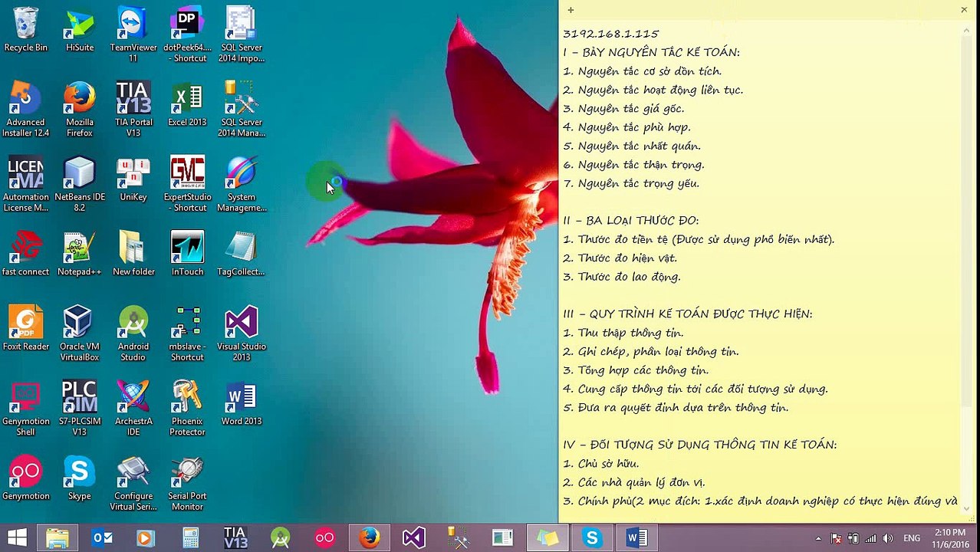Open the volume control in tray

click(x=888, y=538)
